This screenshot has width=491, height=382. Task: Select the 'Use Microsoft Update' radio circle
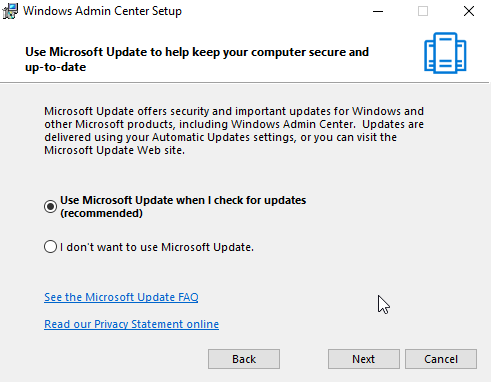tap(50, 207)
